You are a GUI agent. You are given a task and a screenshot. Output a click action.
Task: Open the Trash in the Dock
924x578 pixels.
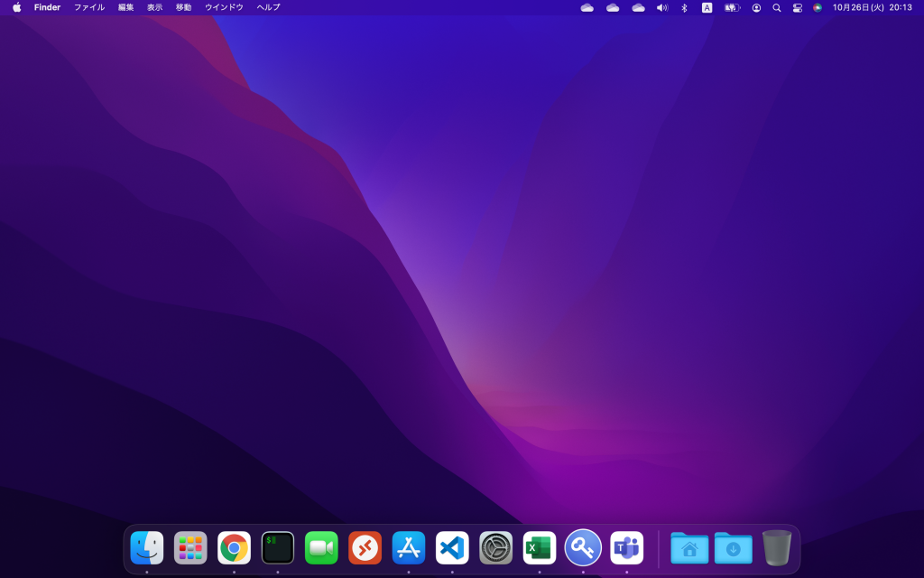point(777,547)
